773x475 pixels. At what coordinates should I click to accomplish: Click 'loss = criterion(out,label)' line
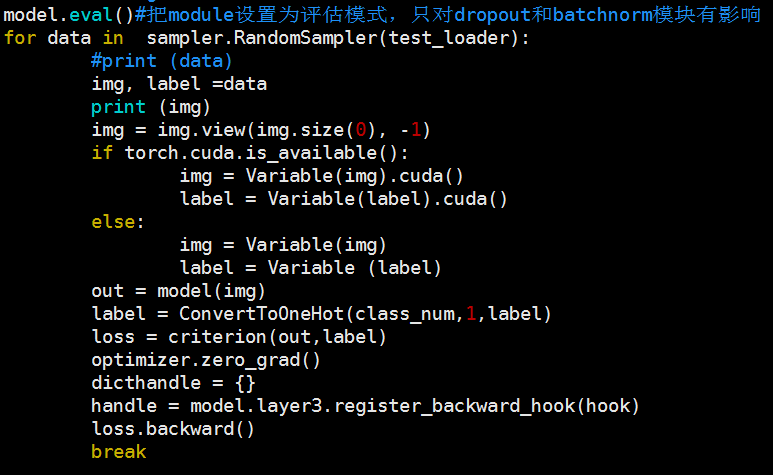pos(238,337)
